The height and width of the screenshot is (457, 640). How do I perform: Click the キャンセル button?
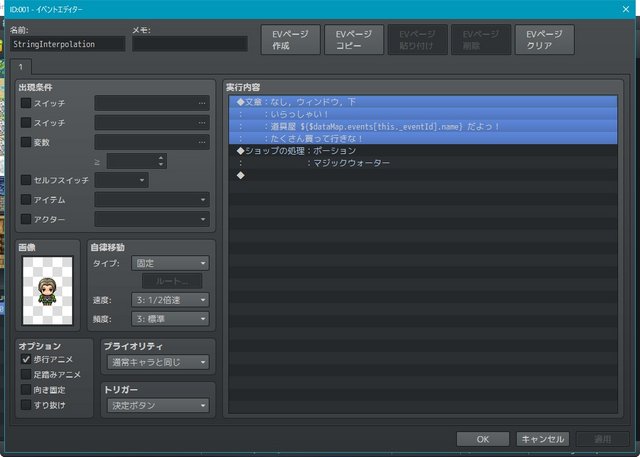click(x=543, y=439)
